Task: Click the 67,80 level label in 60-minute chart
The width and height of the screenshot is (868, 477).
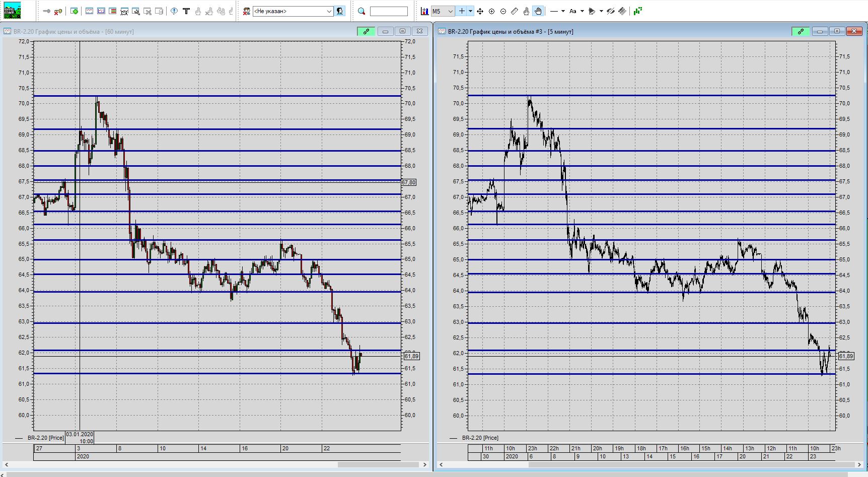Action: pos(409,182)
